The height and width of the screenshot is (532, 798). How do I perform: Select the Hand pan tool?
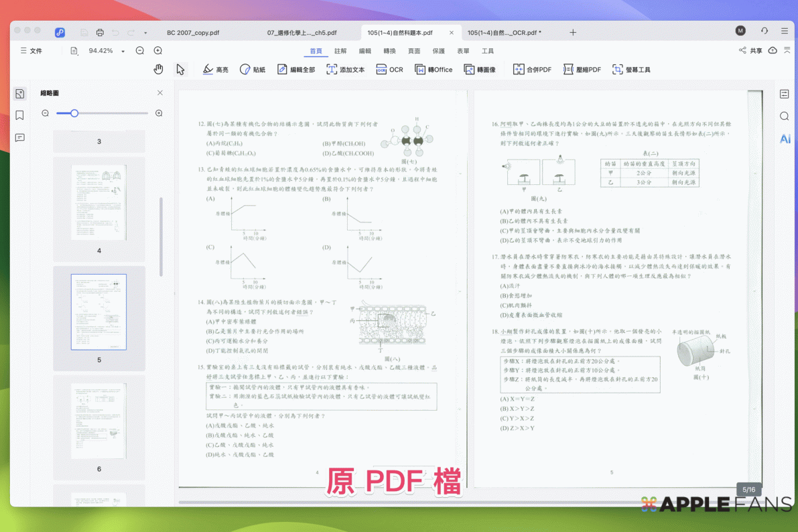[158, 69]
